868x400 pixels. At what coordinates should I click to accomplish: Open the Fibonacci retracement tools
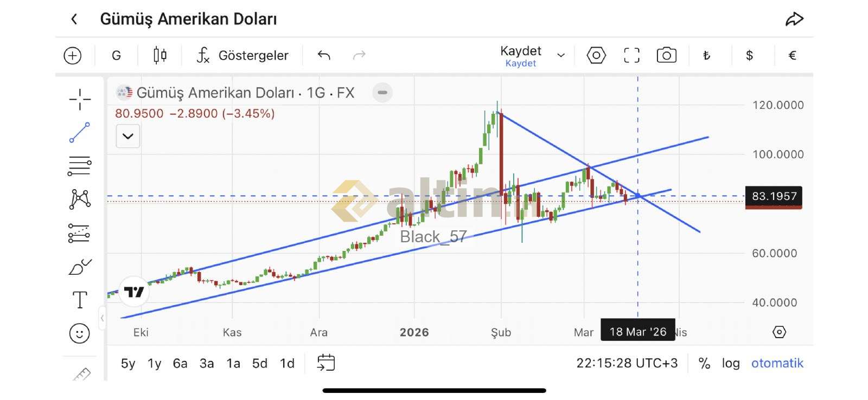(80, 166)
